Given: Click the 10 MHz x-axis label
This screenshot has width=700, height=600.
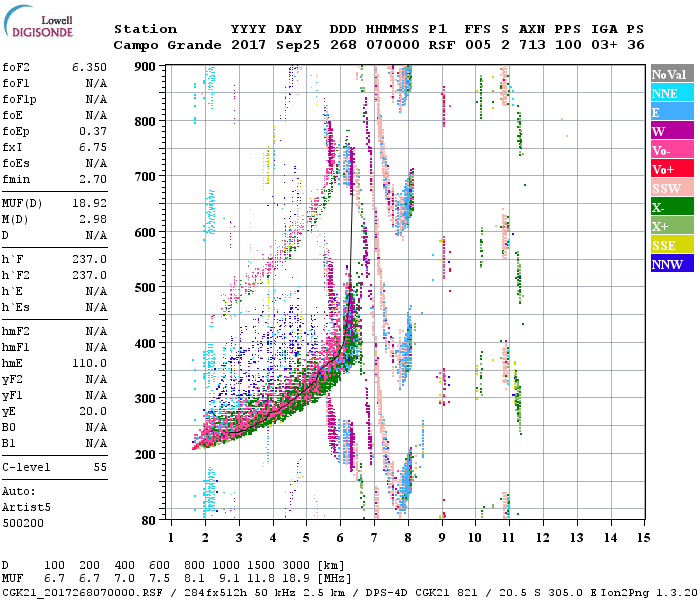Looking at the screenshot, I should [475, 538].
